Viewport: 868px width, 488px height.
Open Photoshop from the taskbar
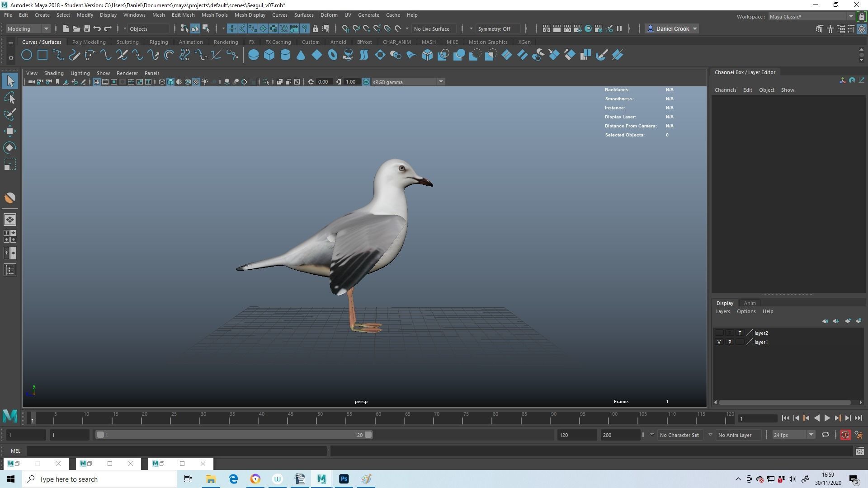pyautogui.click(x=344, y=479)
